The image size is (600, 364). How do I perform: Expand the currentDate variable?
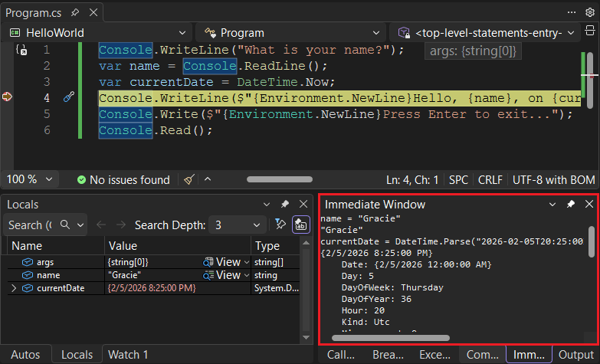(x=14, y=288)
